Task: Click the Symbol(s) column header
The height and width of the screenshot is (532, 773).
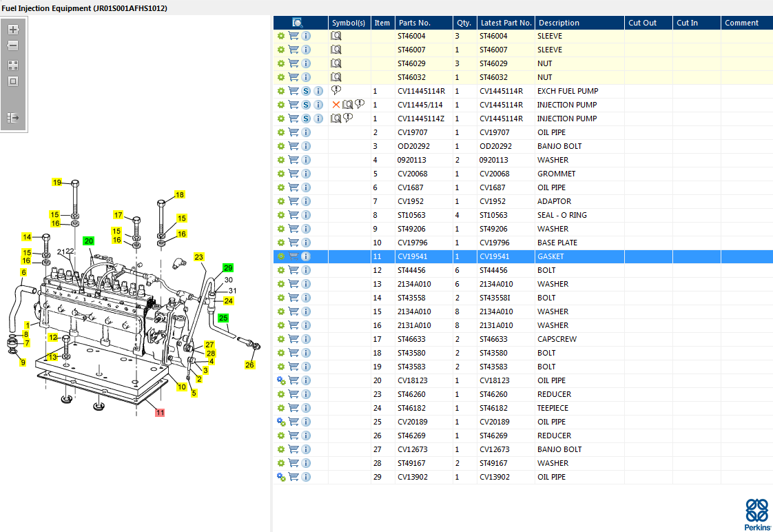Action: 349,23
